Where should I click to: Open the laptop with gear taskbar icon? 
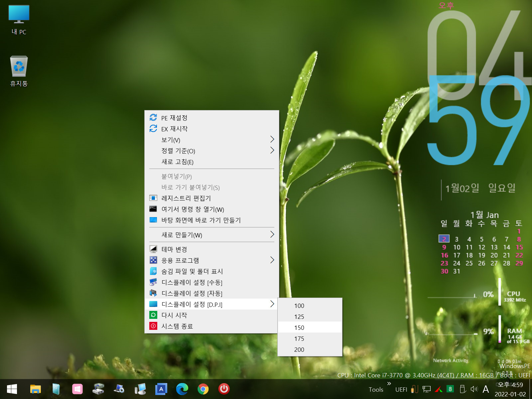click(x=119, y=389)
